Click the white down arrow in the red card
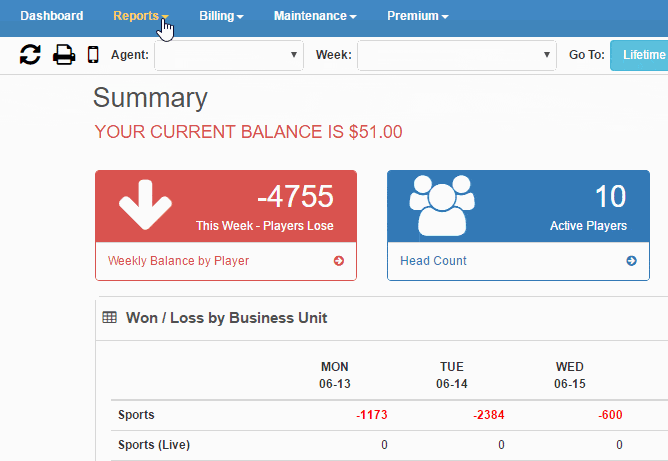668x461 pixels. click(145, 205)
